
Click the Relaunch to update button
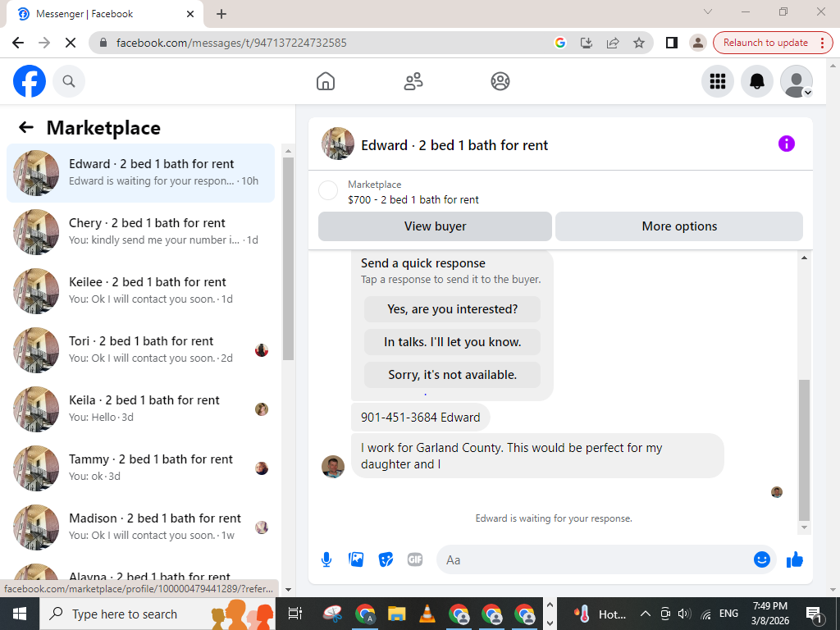tap(765, 43)
